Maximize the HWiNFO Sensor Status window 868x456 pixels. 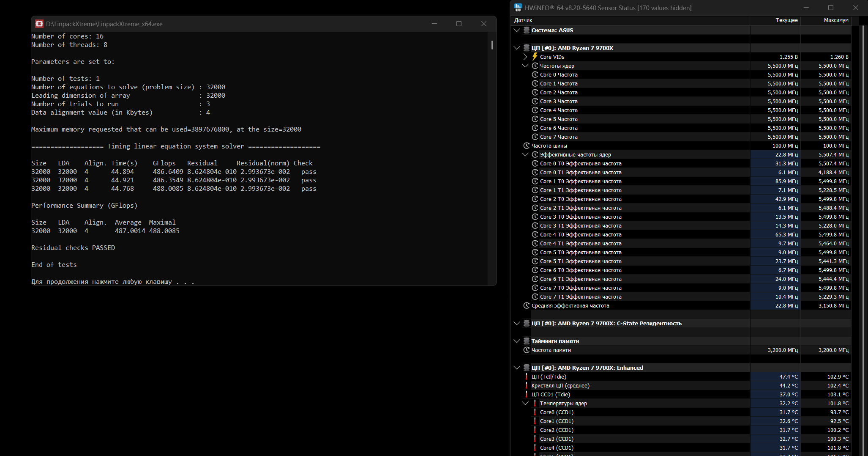(x=831, y=8)
